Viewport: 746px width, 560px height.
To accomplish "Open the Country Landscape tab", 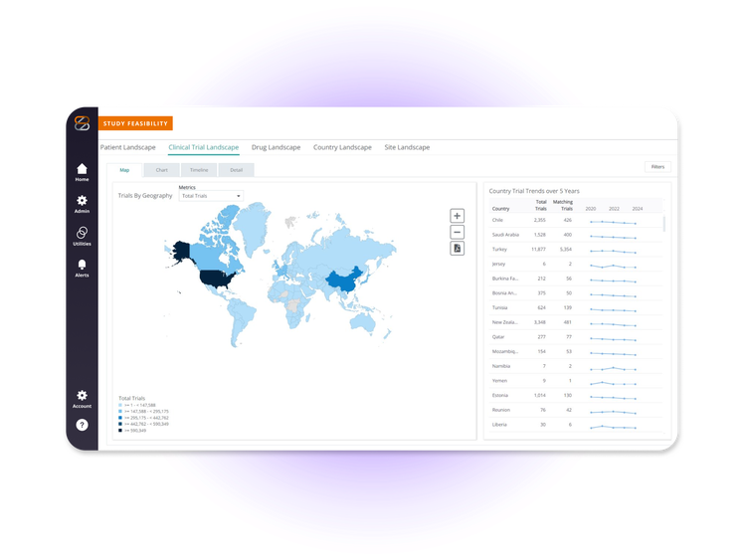I will 342,147.
